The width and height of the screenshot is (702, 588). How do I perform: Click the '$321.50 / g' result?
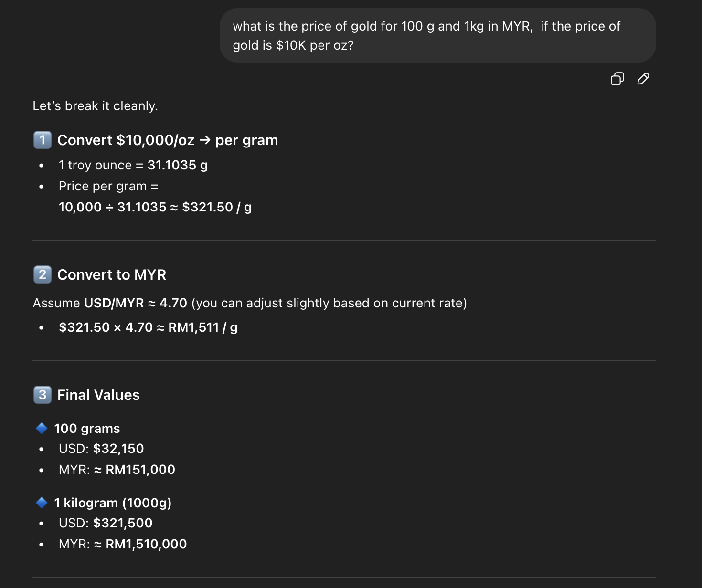[x=217, y=207]
